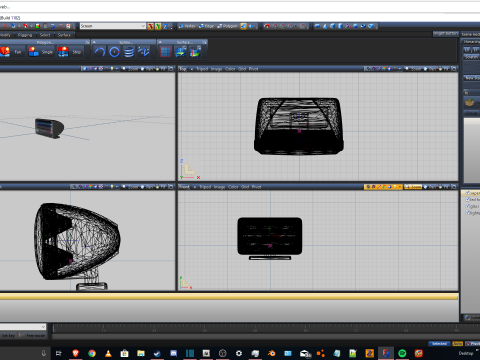This screenshot has width=480, height=360.
Task: Switch to Vertex selection mode
Action: click(x=187, y=26)
